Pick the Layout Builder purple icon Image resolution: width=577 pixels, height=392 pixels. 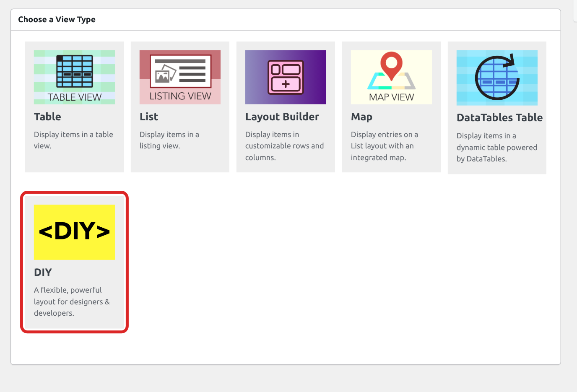(x=286, y=77)
